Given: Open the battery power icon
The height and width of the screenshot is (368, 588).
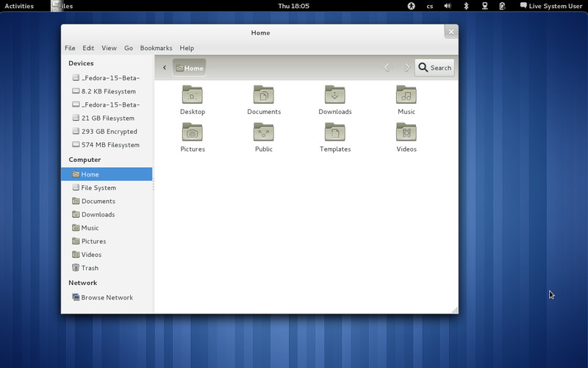Looking at the screenshot, I should [502, 6].
